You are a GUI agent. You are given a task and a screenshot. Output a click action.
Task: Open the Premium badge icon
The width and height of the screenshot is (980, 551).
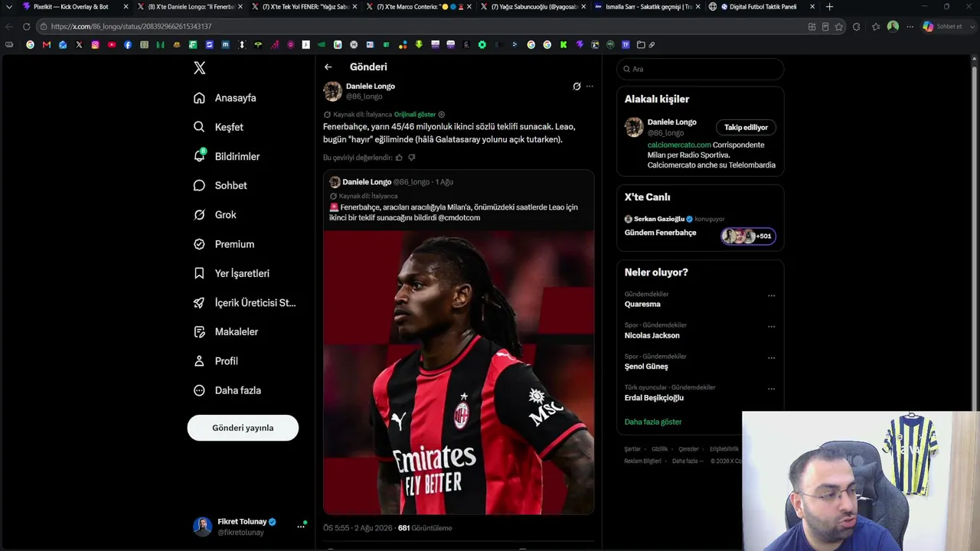coord(199,244)
